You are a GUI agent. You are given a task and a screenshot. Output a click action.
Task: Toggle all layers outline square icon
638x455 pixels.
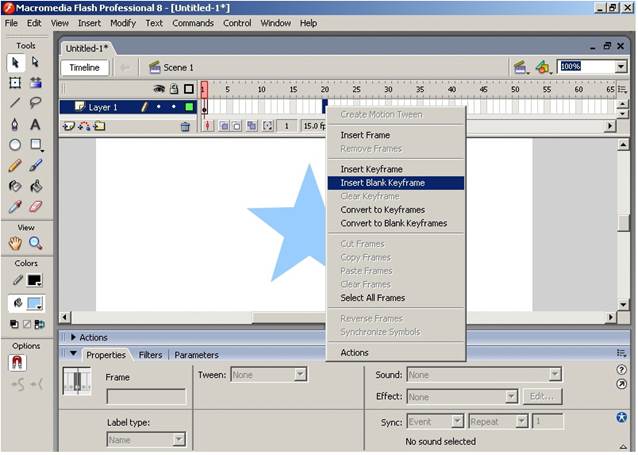(x=189, y=89)
